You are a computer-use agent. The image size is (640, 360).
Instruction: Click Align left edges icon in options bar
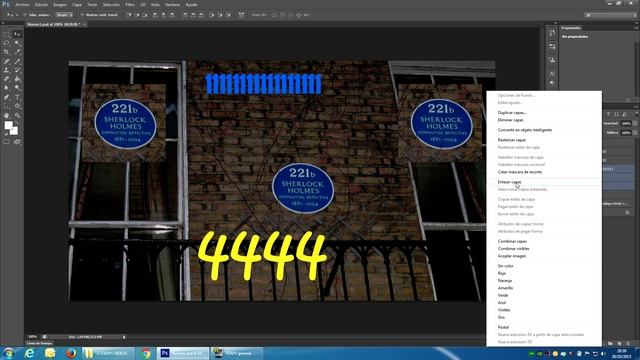[x=155, y=15]
